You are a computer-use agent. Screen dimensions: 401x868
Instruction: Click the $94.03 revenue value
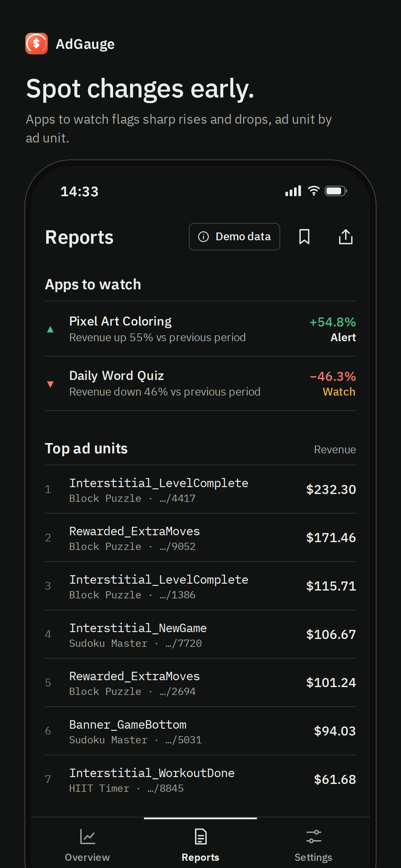coord(335,731)
